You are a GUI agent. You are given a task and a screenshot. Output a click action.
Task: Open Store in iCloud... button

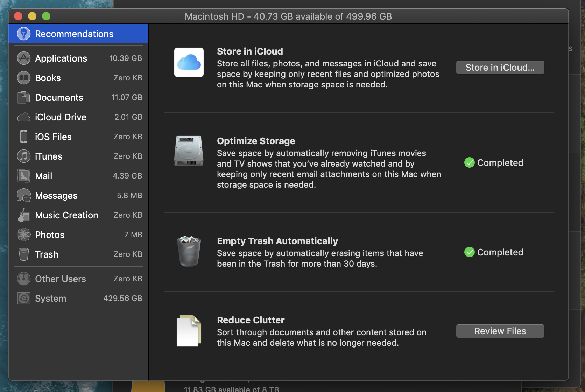[x=500, y=68]
